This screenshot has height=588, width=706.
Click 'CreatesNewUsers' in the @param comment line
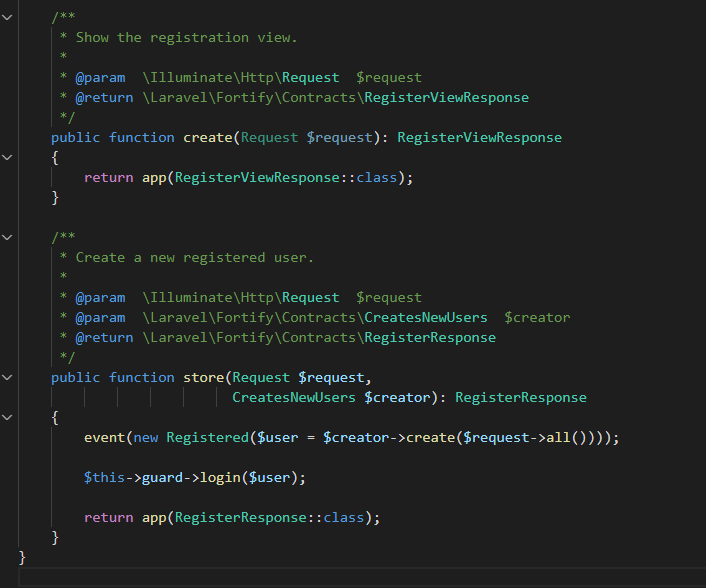(426, 317)
